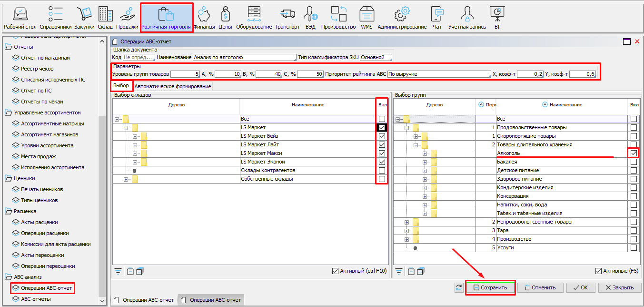
Task: Open the Финансы piggy bank icon
Action: click(x=204, y=15)
